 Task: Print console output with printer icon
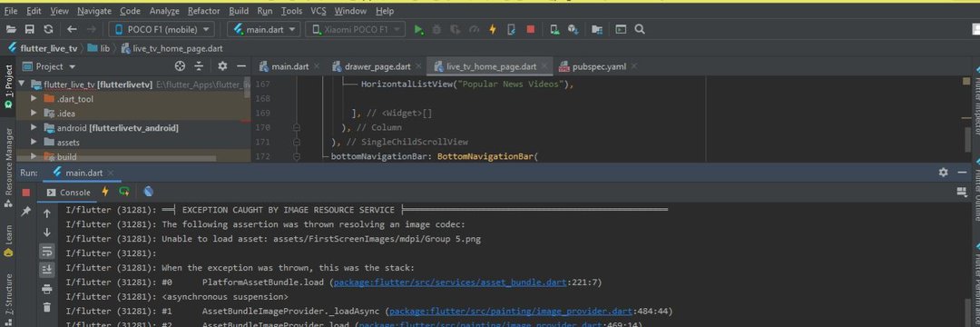pyautogui.click(x=47, y=289)
